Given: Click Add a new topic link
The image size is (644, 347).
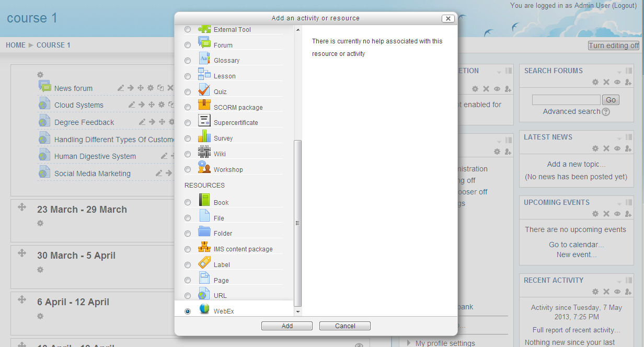Looking at the screenshot, I should pyautogui.click(x=576, y=164).
